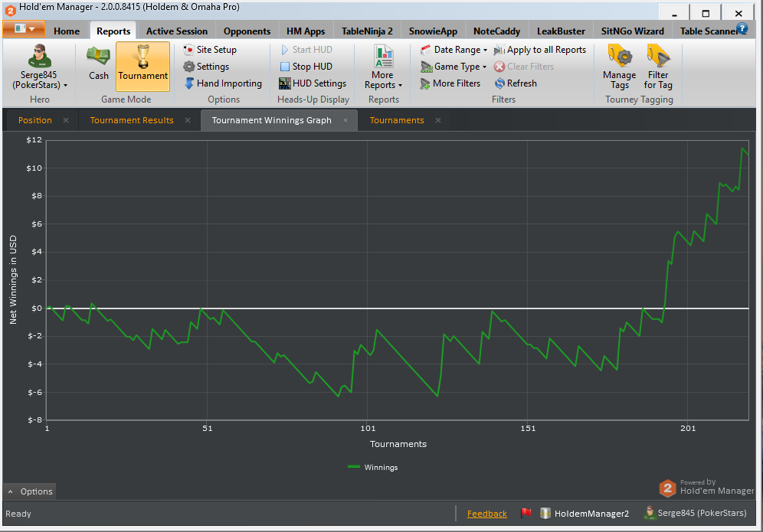Click the HoldemManager2 database indicator
Image resolution: width=763 pixels, height=532 pixels.
pyautogui.click(x=585, y=513)
